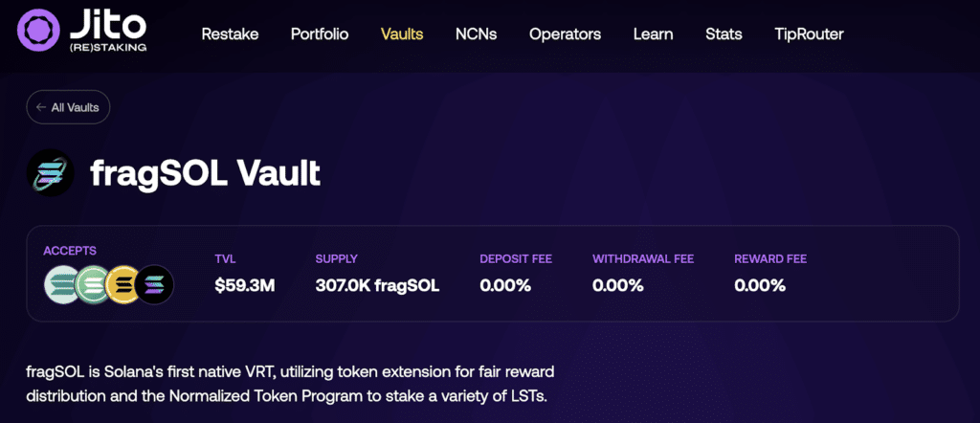Navigate to NCNs
This screenshot has width=980, height=423.
(477, 34)
